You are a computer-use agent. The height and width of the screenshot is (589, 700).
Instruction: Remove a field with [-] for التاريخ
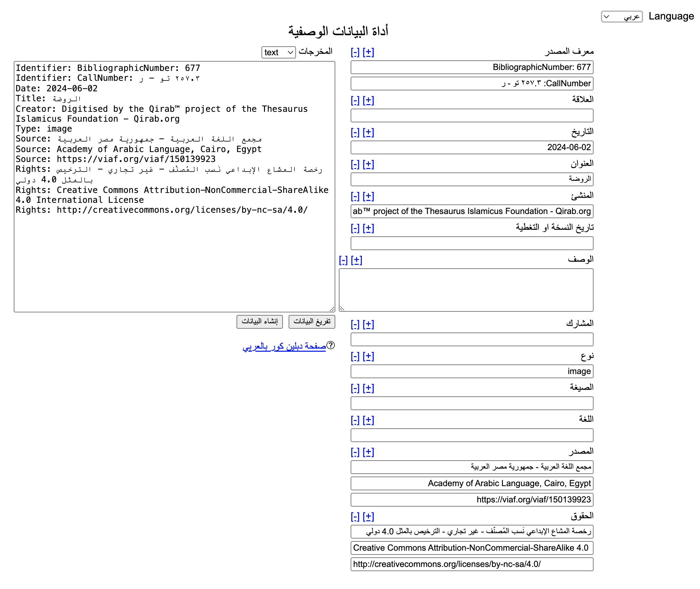tap(355, 133)
